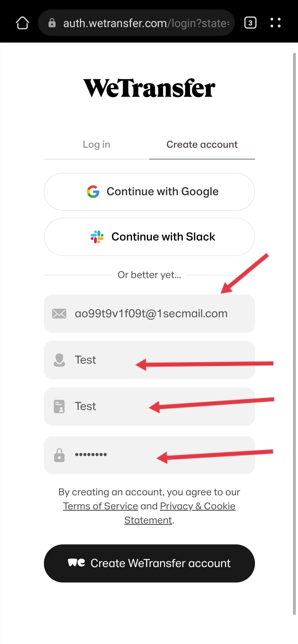The width and height of the screenshot is (298, 644).
Task: Switch to the Log in tab
Action: pos(96,145)
